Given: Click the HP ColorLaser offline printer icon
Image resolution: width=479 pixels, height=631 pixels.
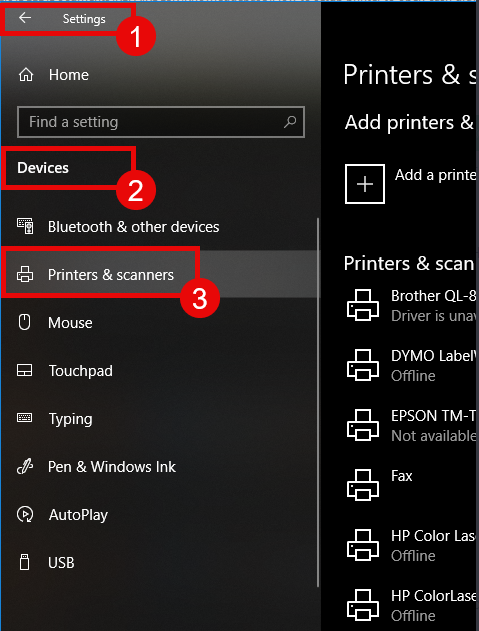Looking at the screenshot, I should click(363, 605).
